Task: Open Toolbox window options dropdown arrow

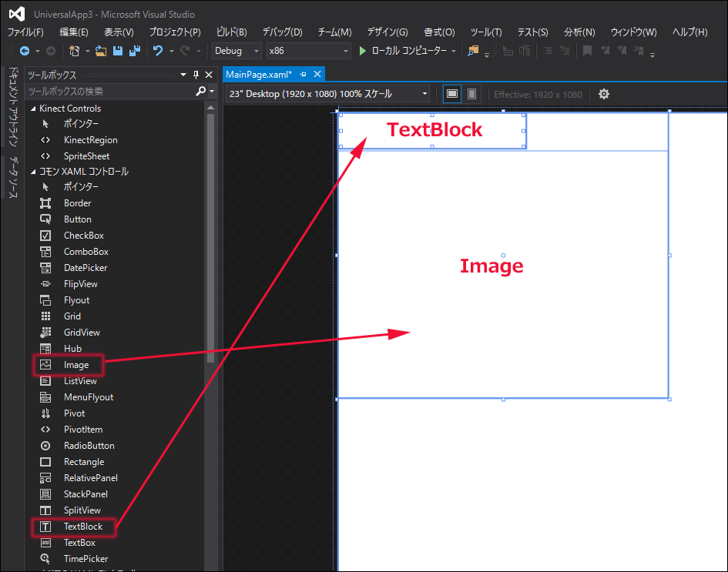Action: (183, 75)
